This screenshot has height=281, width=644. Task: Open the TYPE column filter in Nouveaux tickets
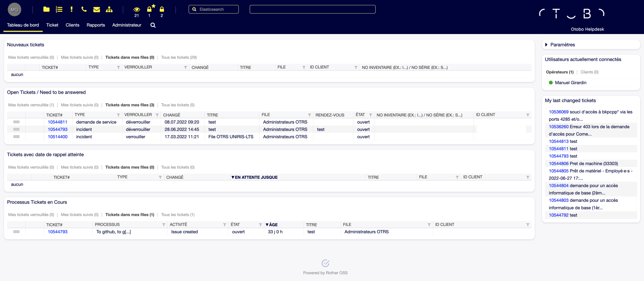[x=118, y=67]
